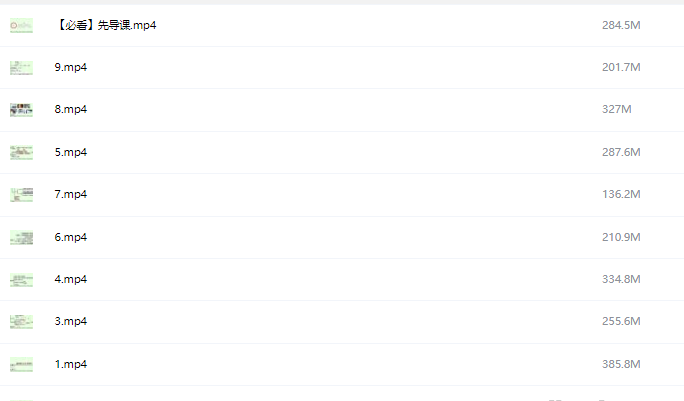Click the preview image for 4.mp4
The image size is (684, 401).
[x=21, y=280]
